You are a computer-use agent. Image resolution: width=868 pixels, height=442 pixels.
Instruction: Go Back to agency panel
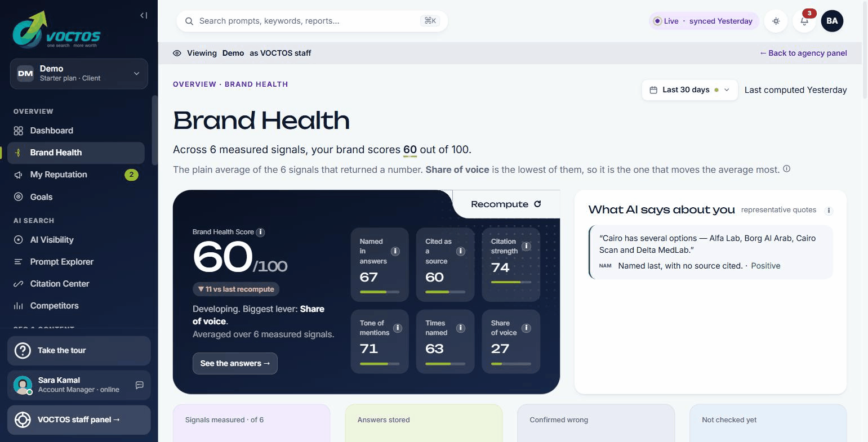point(803,53)
